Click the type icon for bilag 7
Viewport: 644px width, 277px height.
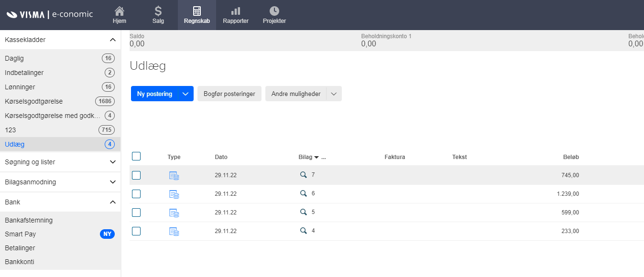[174, 176]
